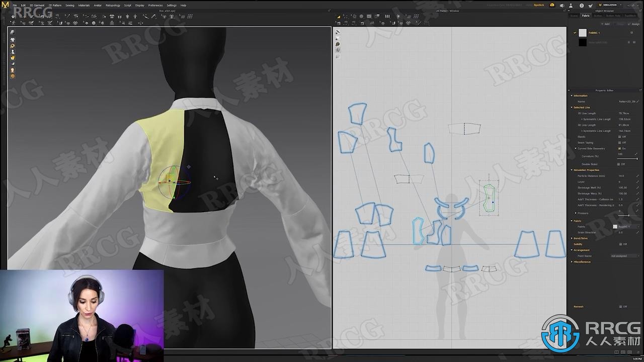This screenshot has width=644, height=362.
Task: Click the Shrinkage Weft value field
Action: click(624, 188)
